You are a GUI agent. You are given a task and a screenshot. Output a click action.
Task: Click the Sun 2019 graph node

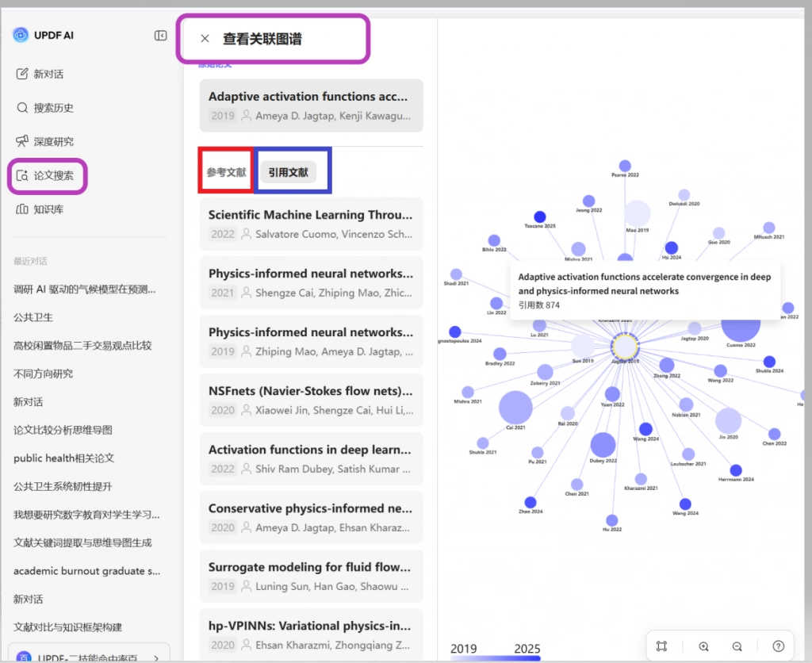click(583, 346)
